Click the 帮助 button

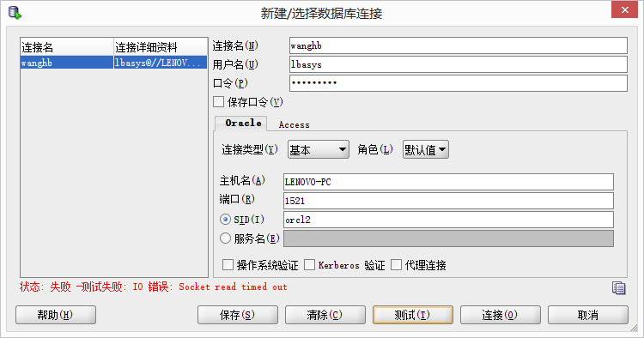coord(56,315)
